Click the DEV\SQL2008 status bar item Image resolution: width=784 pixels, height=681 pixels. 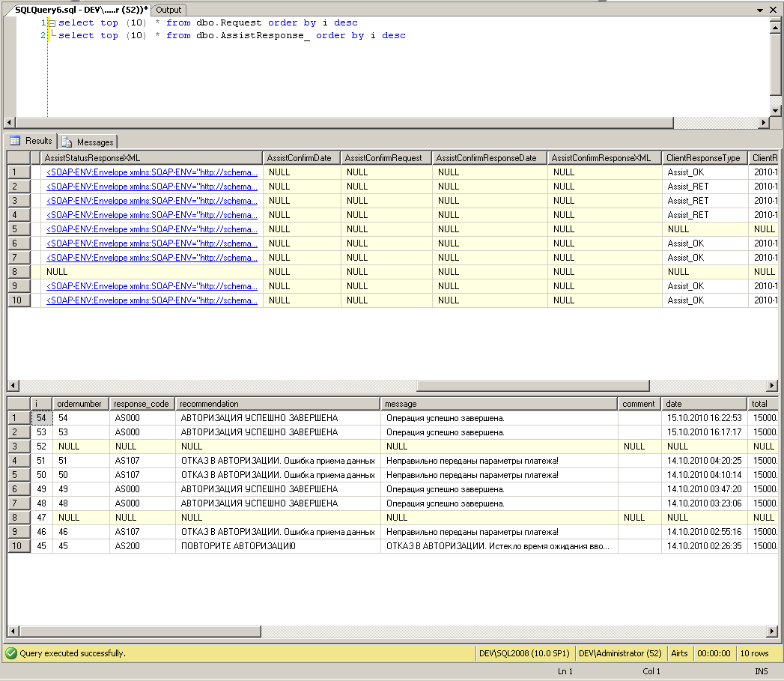523,653
